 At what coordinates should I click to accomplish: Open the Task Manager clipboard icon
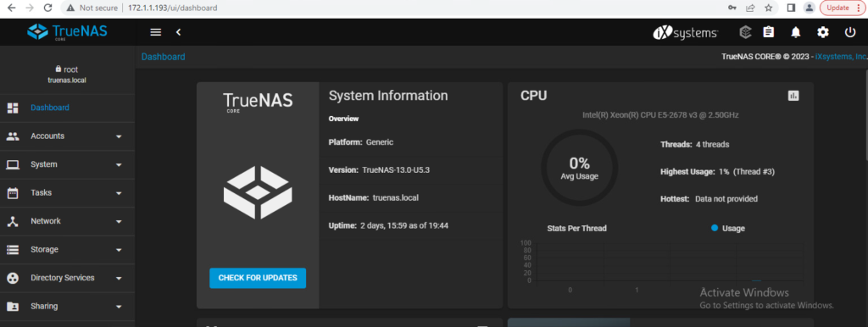tap(768, 32)
